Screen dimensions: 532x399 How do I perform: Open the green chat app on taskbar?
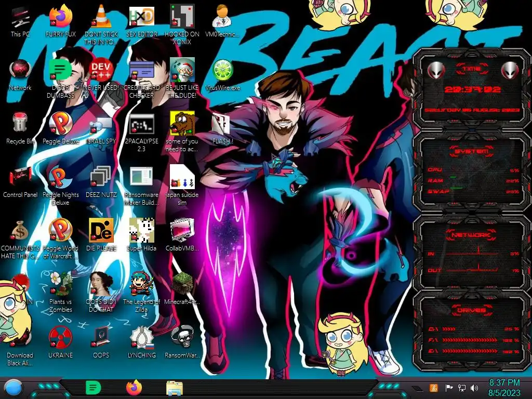tap(94, 388)
